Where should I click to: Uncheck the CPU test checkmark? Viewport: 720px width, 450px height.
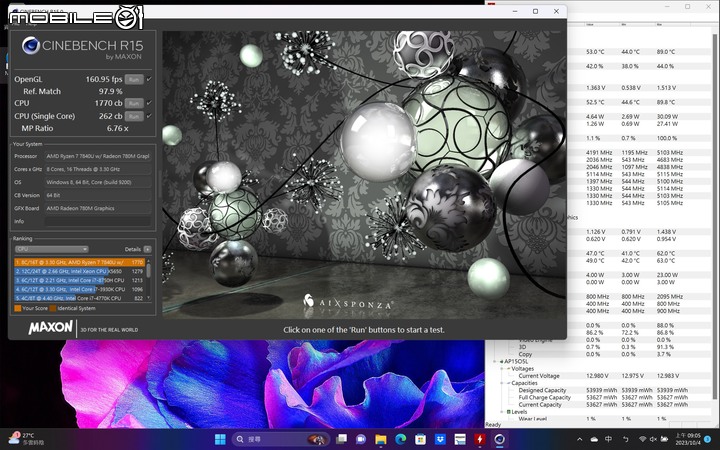point(149,103)
